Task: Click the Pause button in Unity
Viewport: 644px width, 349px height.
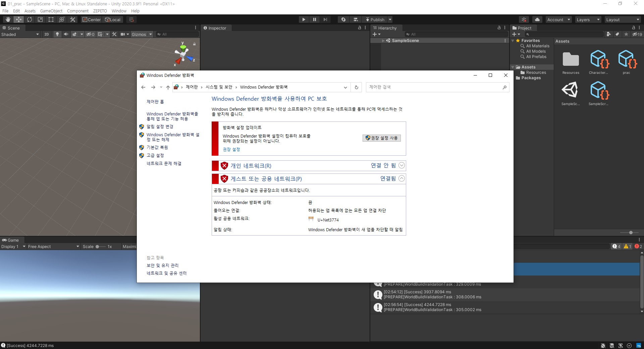Action: (x=314, y=19)
